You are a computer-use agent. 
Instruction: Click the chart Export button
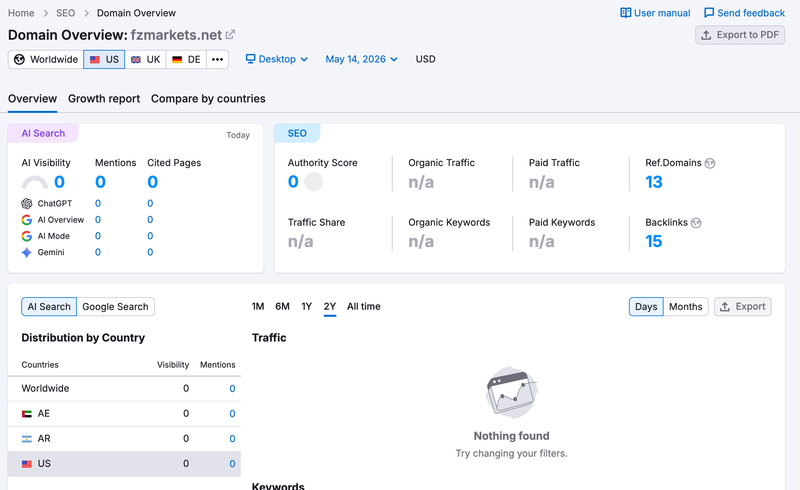742,307
